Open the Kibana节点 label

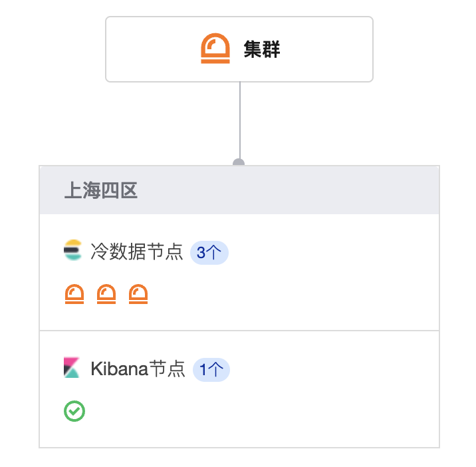click(138, 369)
